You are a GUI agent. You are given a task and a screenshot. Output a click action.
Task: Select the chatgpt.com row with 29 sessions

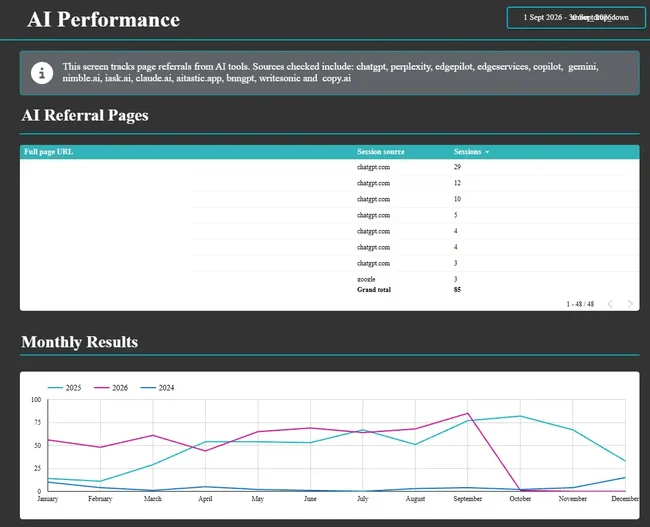[330, 167]
